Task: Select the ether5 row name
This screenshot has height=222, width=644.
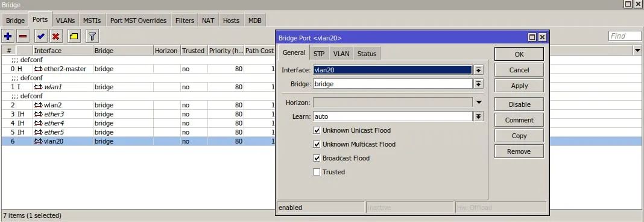Action: [54, 132]
